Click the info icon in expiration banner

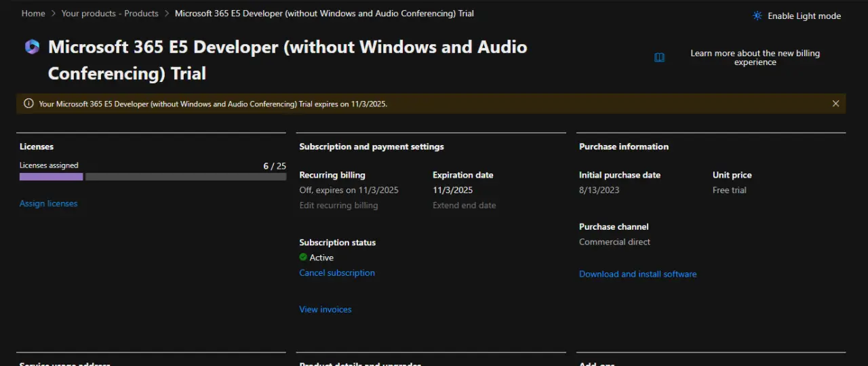tap(28, 104)
